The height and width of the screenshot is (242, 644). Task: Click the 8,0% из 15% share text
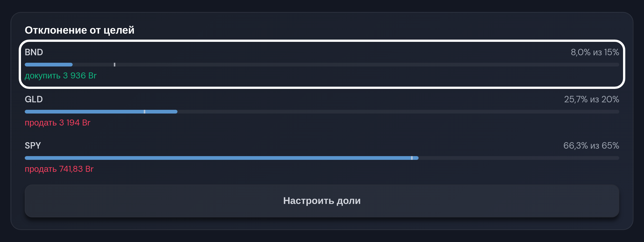tap(595, 52)
